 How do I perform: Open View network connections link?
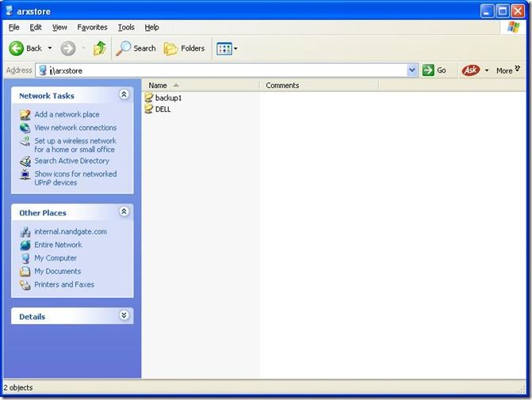(75, 128)
